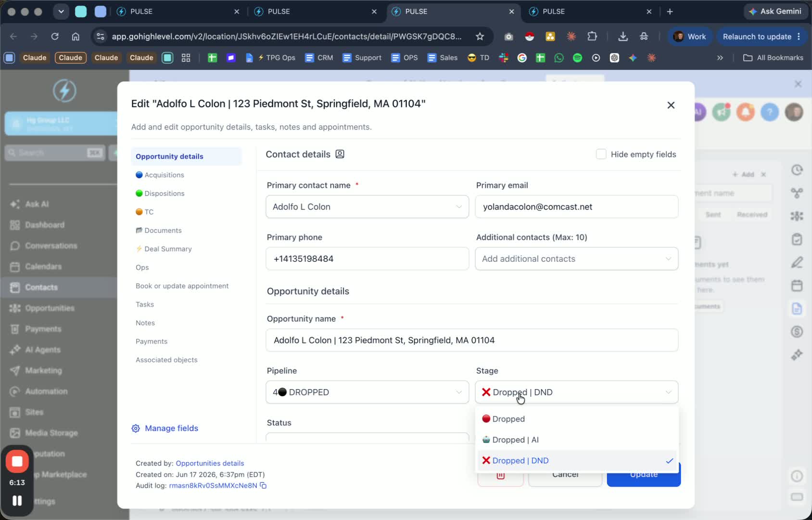Click the contact card icon beside Contact details
The image size is (812, 520).
click(340, 154)
